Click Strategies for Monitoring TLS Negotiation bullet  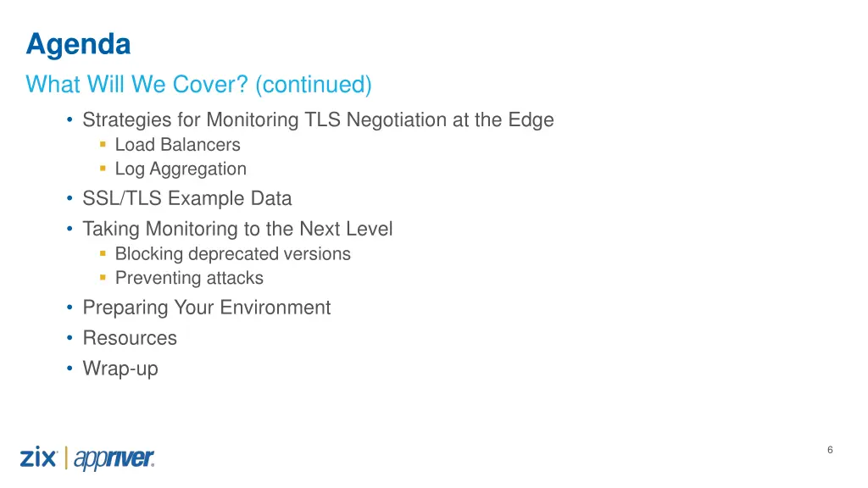(319, 119)
